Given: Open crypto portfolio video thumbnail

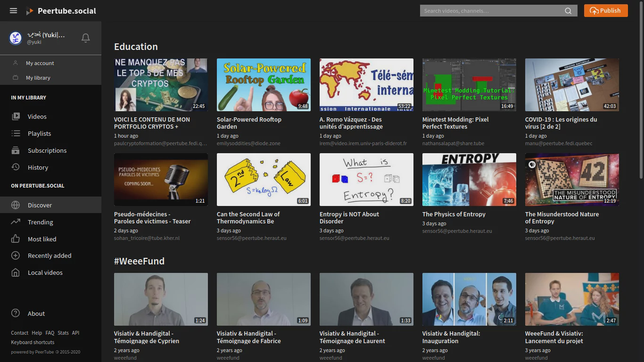Looking at the screenshot, I should (x=161, y=85).
